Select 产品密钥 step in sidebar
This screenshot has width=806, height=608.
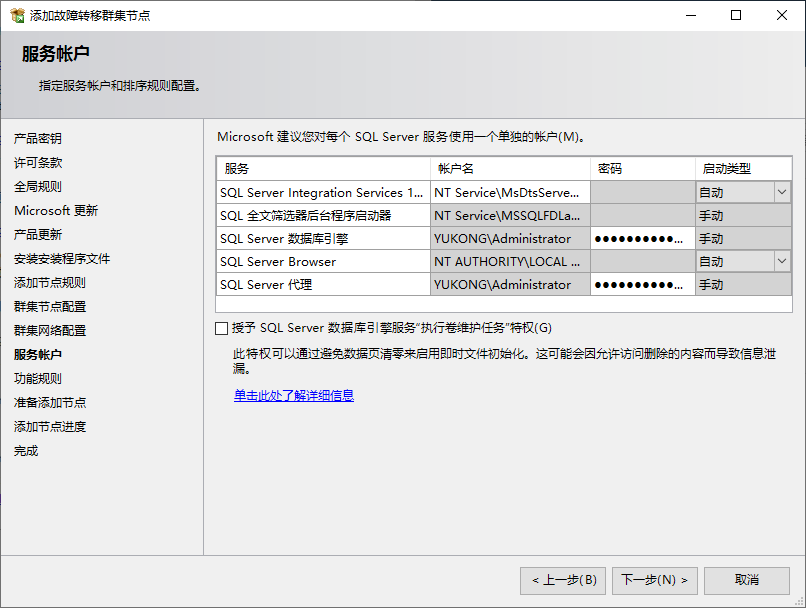click(x=38, y=139)
